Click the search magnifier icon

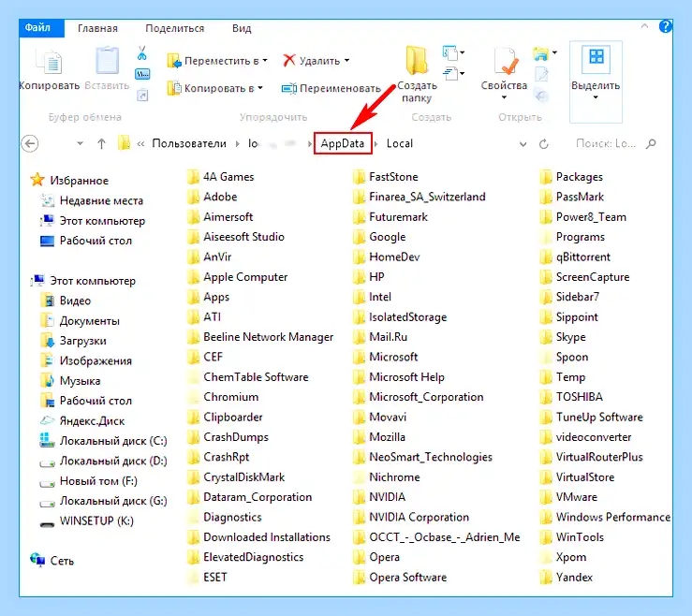coord(651,143)
